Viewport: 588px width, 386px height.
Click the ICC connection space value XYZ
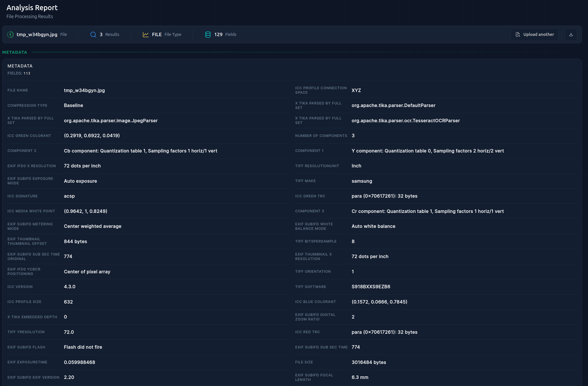click(356, 90)
